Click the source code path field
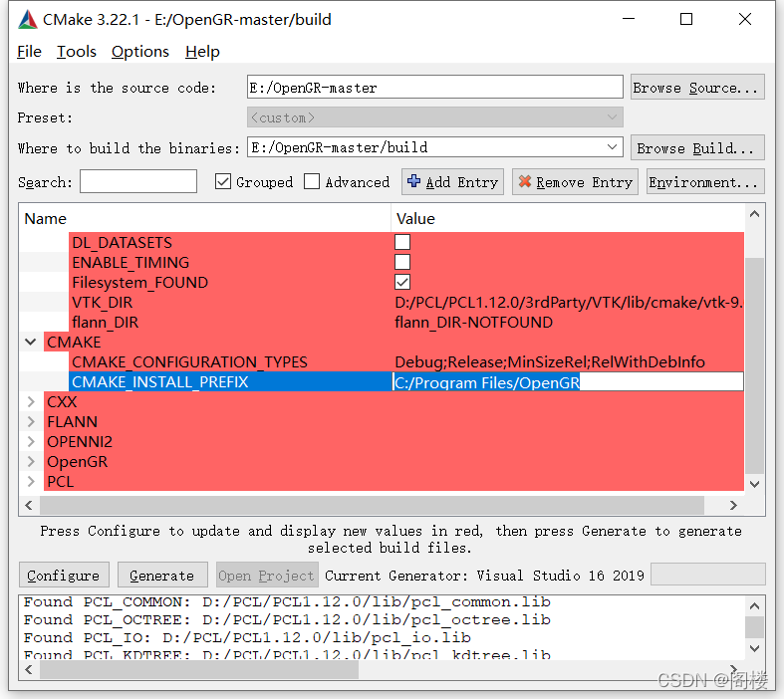This screenshot has height=699, width=784. (x=435, y=87)
